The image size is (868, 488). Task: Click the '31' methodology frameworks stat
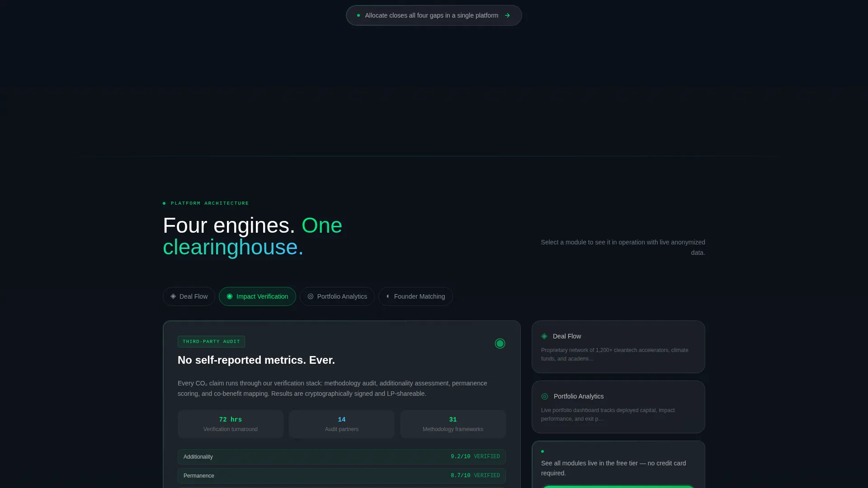tap(453, 424)
